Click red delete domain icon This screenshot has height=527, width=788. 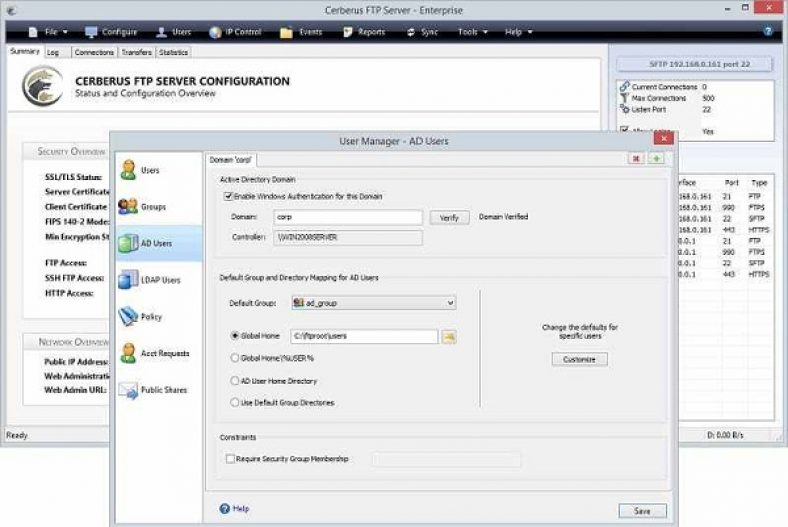point(636,159)
